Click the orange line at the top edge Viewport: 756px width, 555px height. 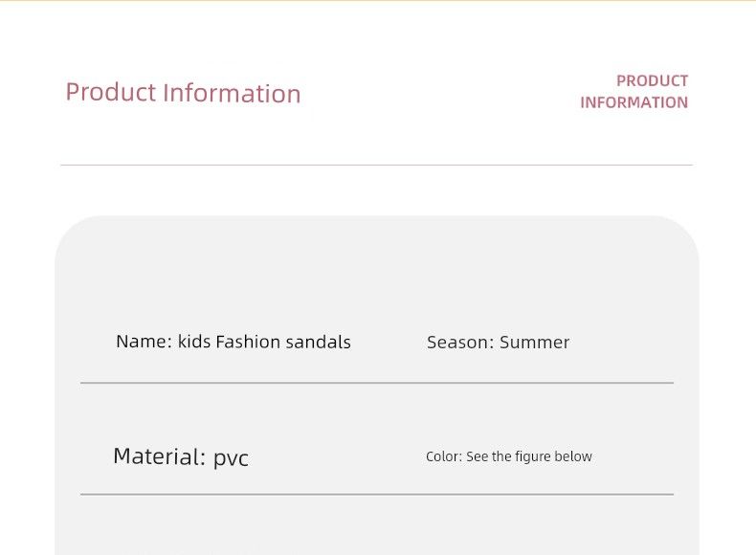click(378, 1)
